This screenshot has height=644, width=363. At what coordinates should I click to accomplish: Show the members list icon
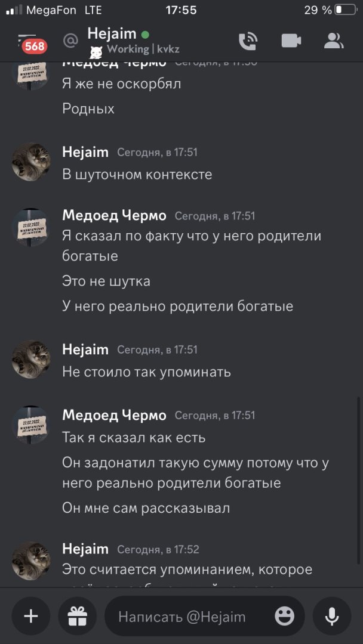pos(334,41)
